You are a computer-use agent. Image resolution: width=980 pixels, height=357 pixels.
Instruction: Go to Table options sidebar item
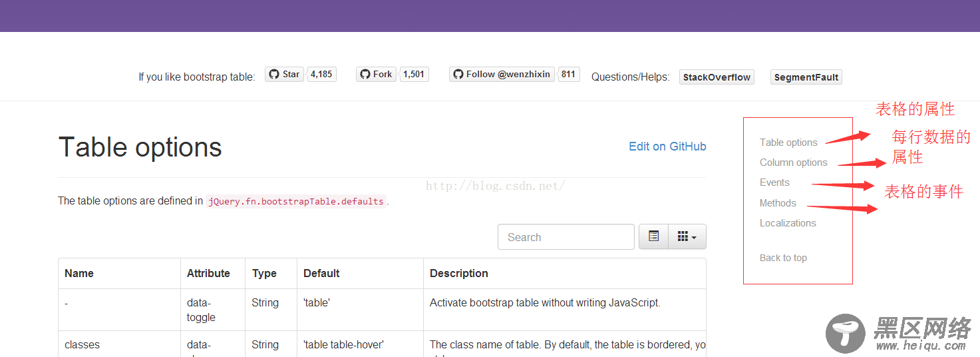tap(788, 143)
